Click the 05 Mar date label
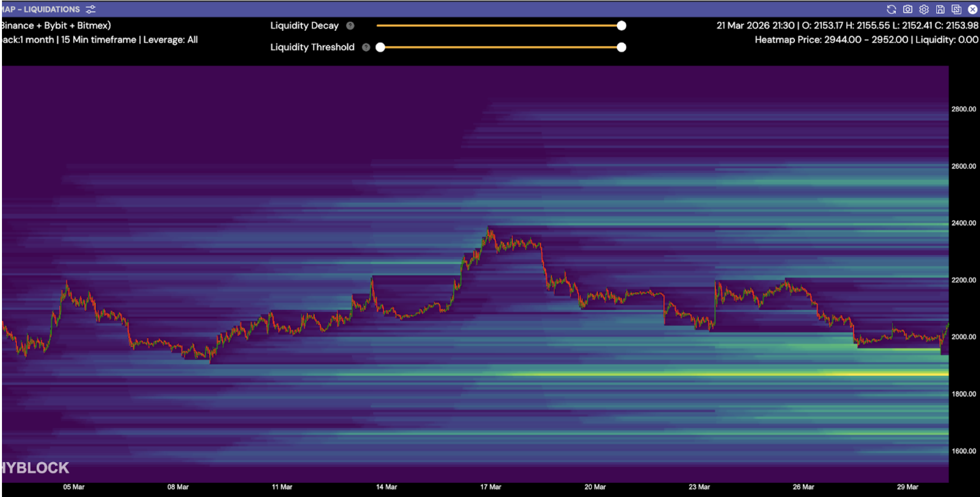980x497 pixels. (73, 487)
